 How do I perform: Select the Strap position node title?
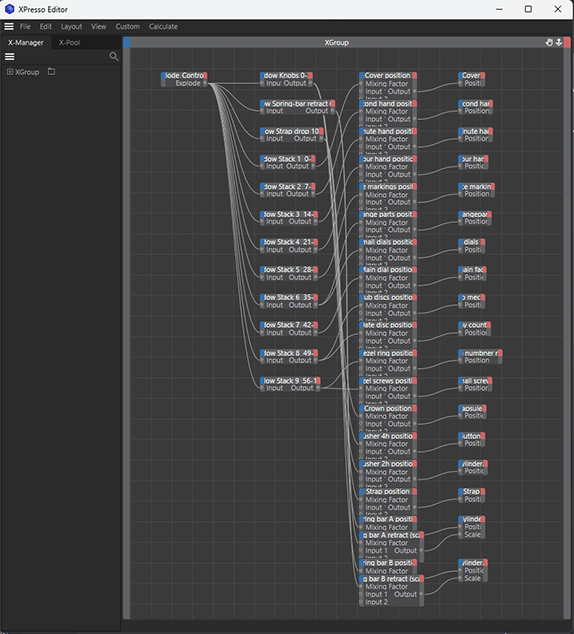(x=388, y=492)
